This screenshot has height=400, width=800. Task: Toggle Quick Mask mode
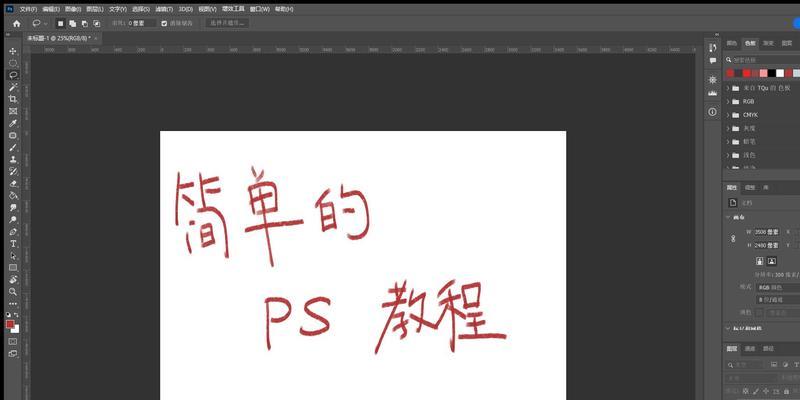point(13,341)
